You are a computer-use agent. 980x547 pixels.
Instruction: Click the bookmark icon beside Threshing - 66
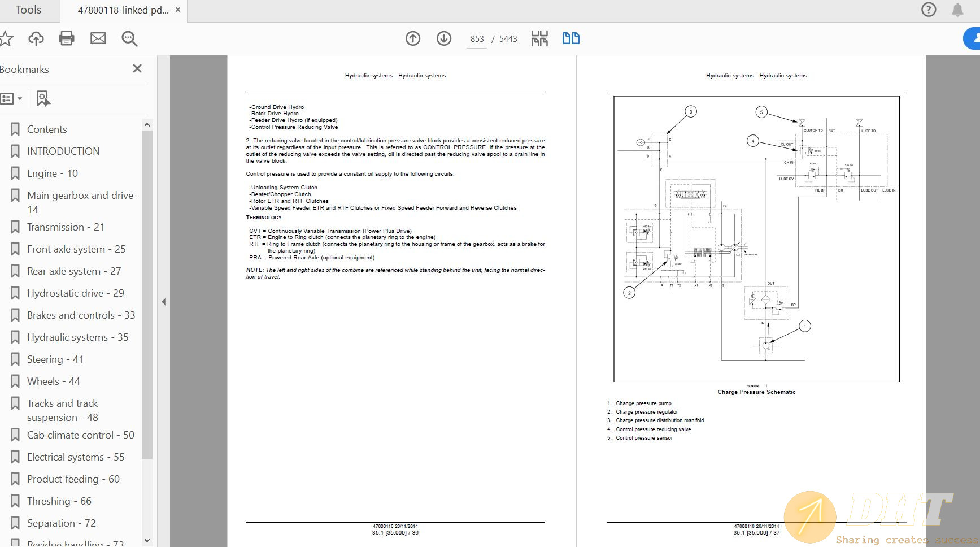(x=15, y=501)
